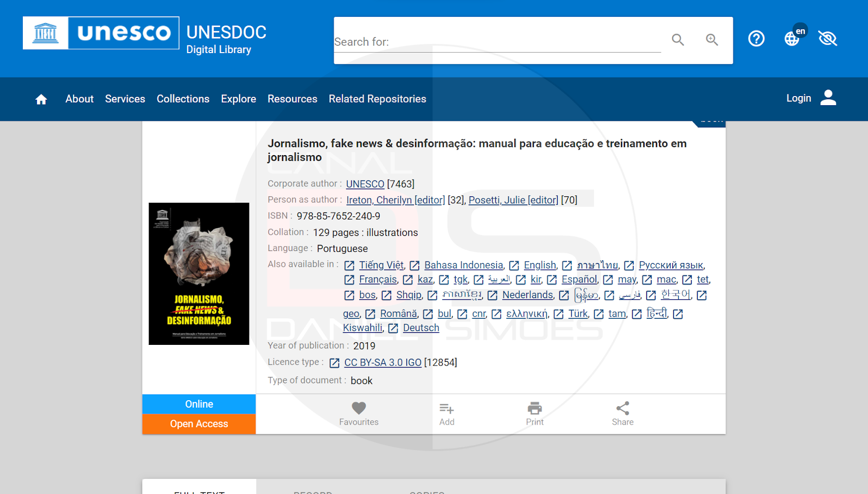Click external-link icon before Français

click(349, 280)
